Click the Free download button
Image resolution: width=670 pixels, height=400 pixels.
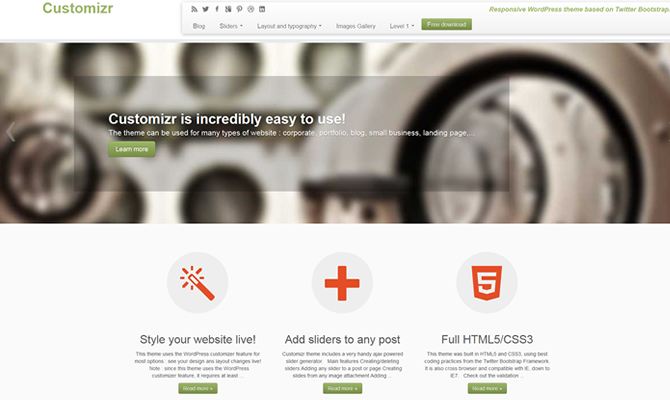point(447,24)
